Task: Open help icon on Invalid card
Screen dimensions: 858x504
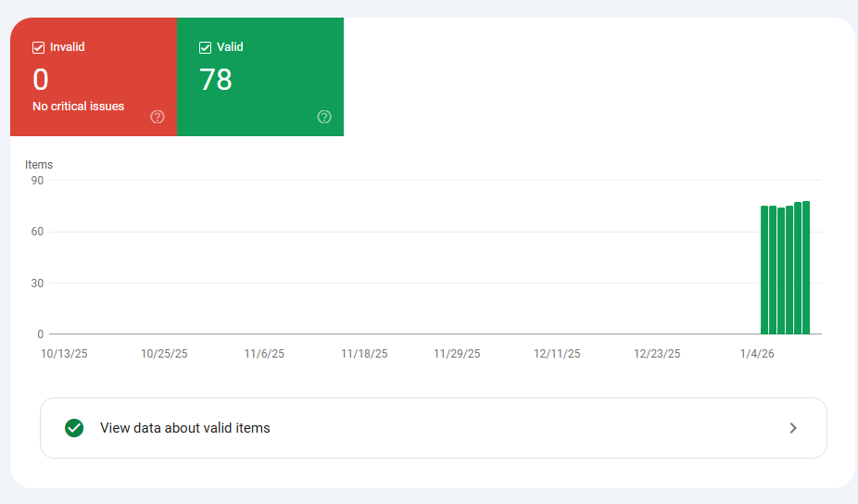Action: click(158, 117)
